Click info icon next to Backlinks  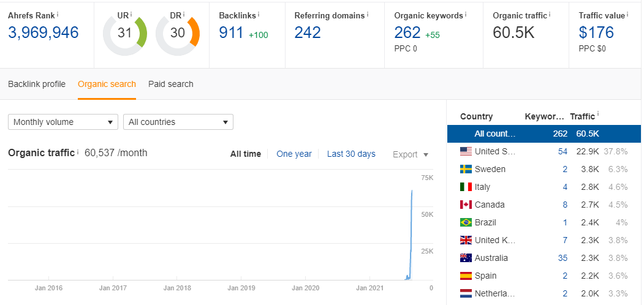pyautogui.click(x=259, y=14)
